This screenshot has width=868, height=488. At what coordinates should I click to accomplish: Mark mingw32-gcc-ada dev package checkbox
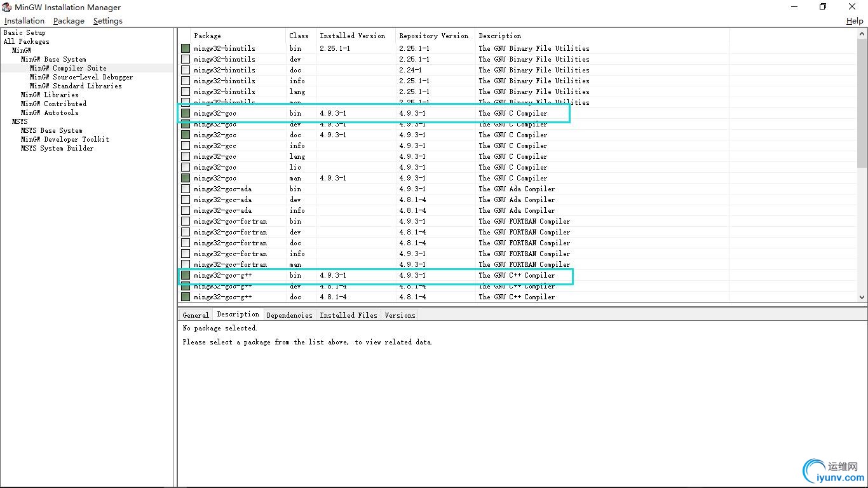186,200
